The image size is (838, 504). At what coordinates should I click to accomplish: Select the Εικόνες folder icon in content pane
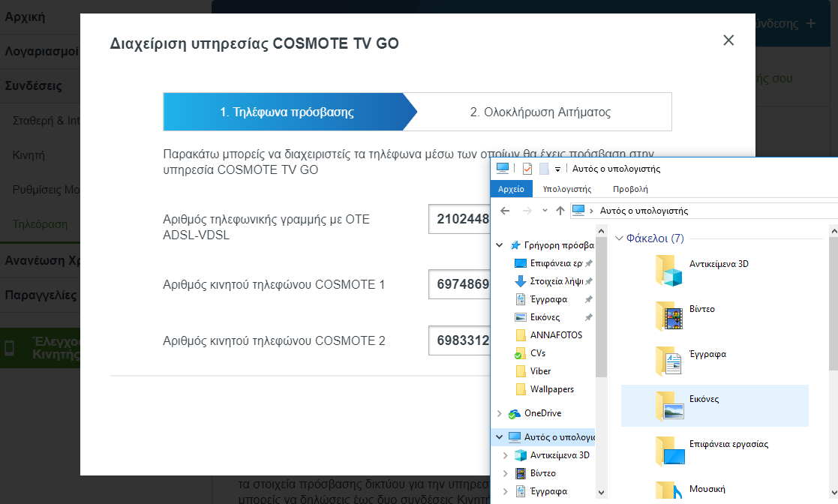(670, 405)
